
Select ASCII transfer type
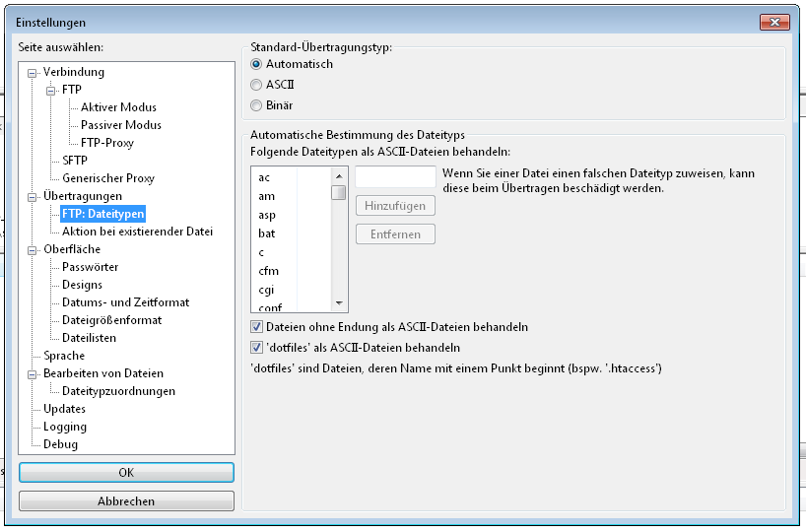tap(257, 85)
